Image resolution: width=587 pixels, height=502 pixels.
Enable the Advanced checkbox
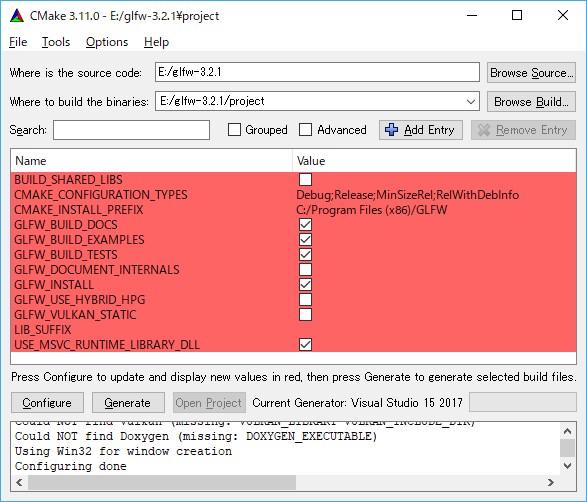(x=305, y=130)
